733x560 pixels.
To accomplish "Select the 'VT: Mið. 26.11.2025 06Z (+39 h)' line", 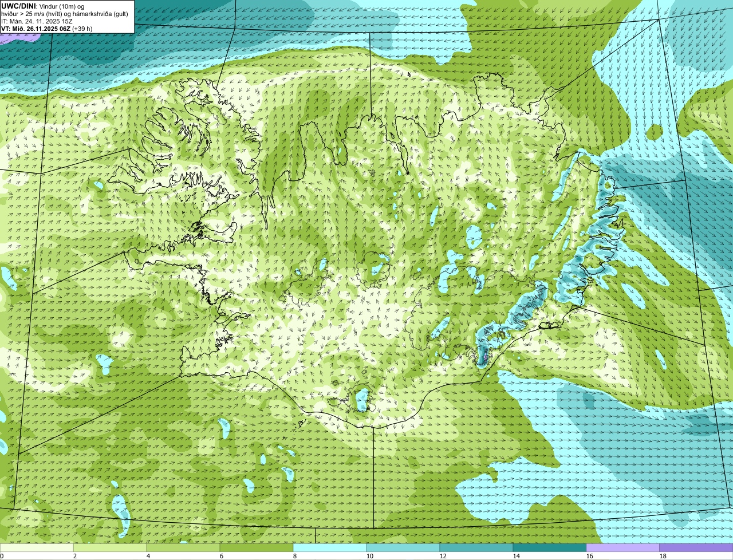I will click(47, 29).
